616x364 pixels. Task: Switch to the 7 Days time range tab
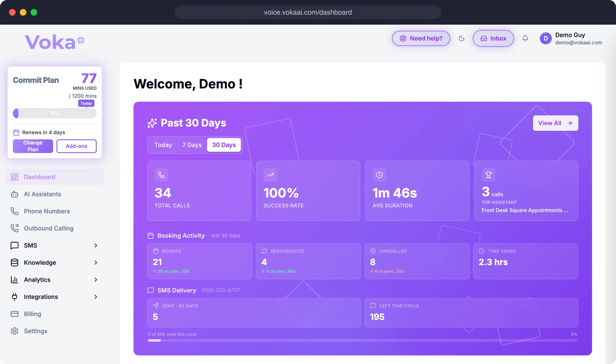click(192, 145)
